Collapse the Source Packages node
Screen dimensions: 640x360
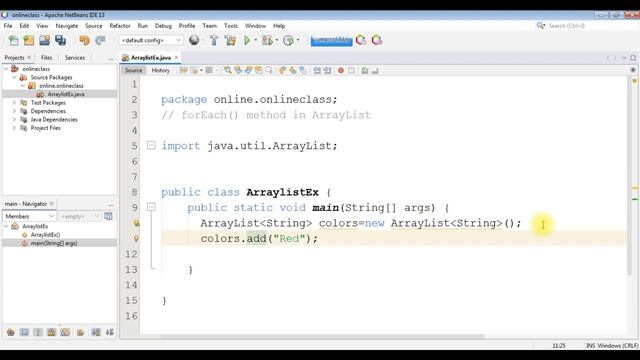pos(14,77)
